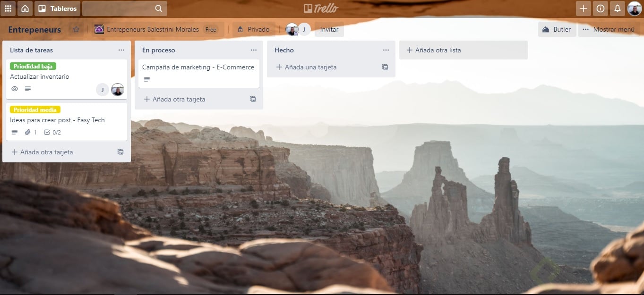
Task: Open the magnifying glass search icon
Action: pyautogui.click(x=158, y=8)
